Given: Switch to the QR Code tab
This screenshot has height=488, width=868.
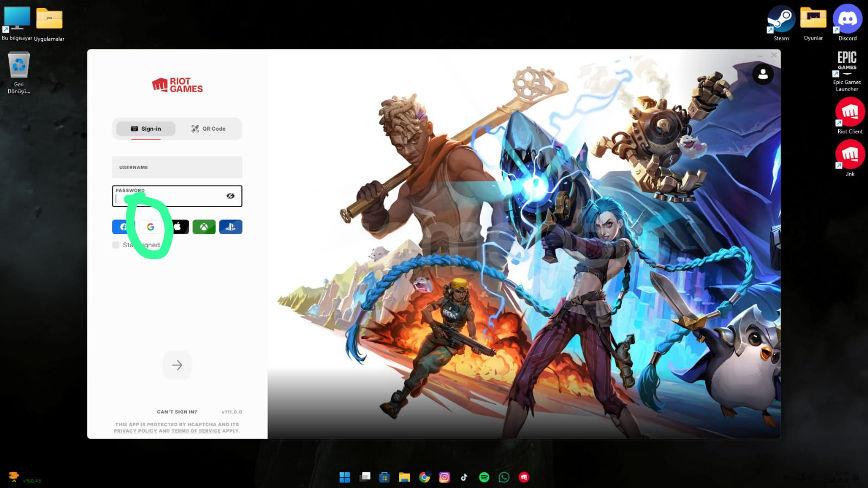Looking at the screenshot, I should click(x=208, y=129).
